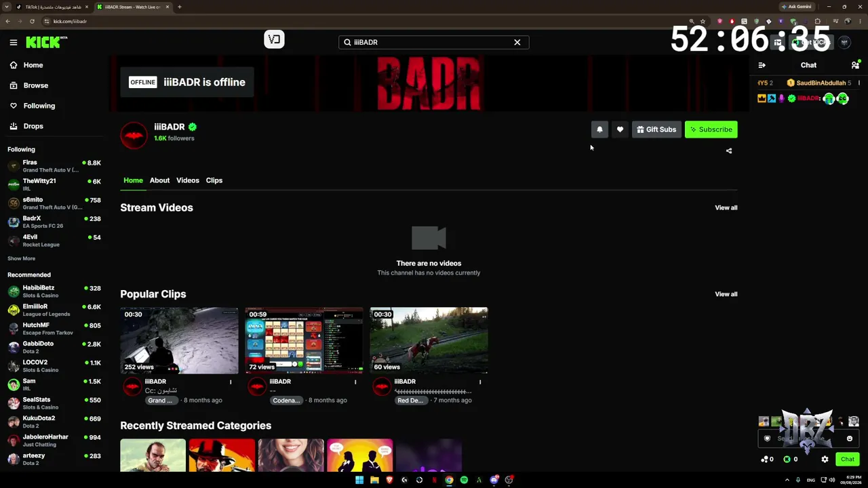Click the search field containing iiiBADR

[433, 42]
